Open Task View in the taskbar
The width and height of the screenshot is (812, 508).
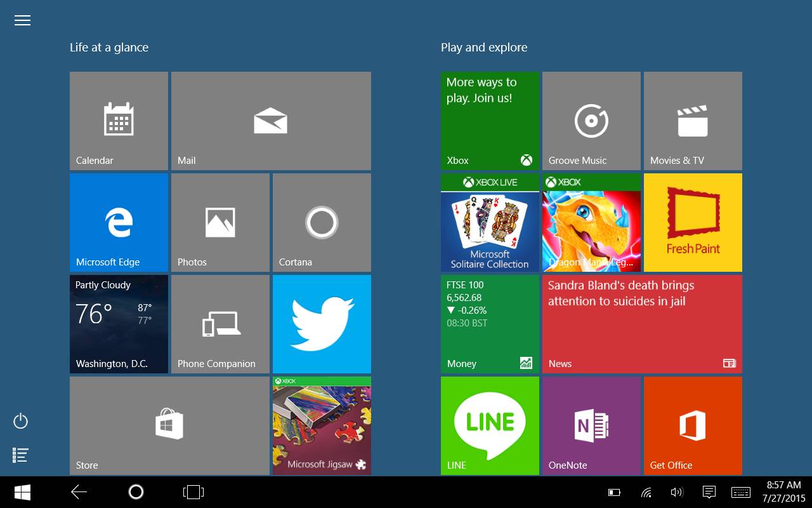[193, 492]
